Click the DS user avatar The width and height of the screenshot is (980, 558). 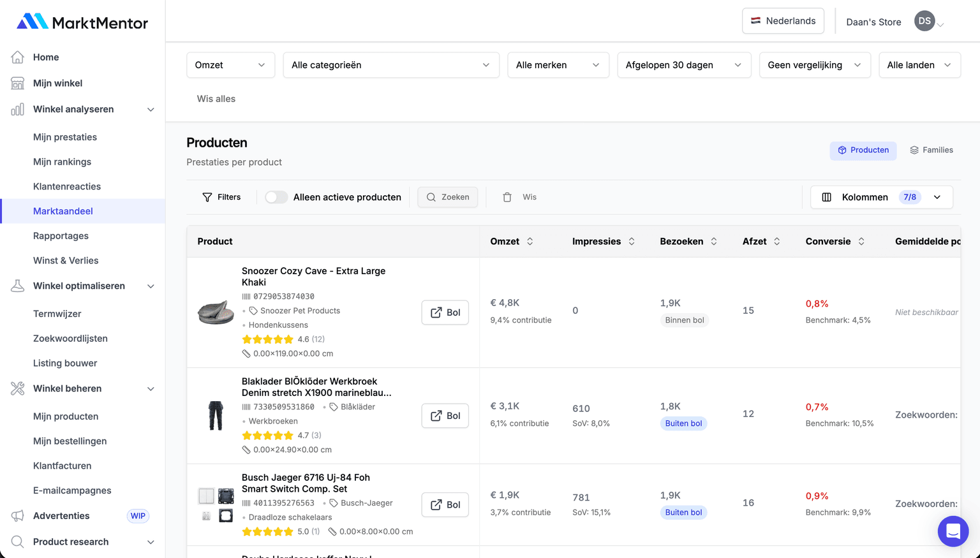(924, 21)
